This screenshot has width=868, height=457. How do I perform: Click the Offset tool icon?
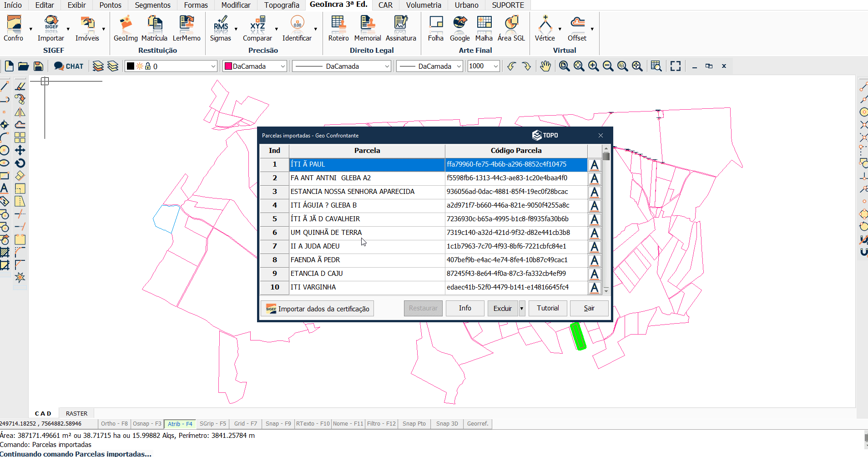[577, 28]
